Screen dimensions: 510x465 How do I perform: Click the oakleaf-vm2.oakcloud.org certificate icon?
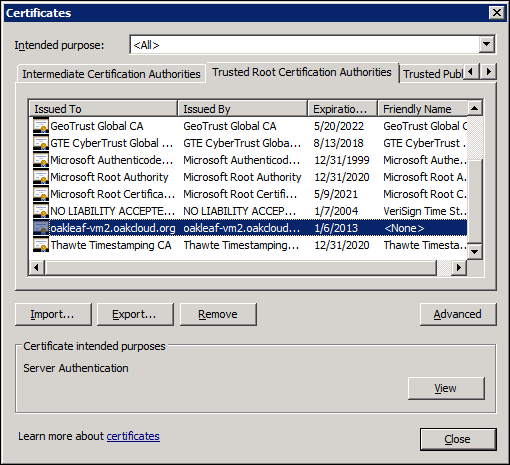coord(41,228)
